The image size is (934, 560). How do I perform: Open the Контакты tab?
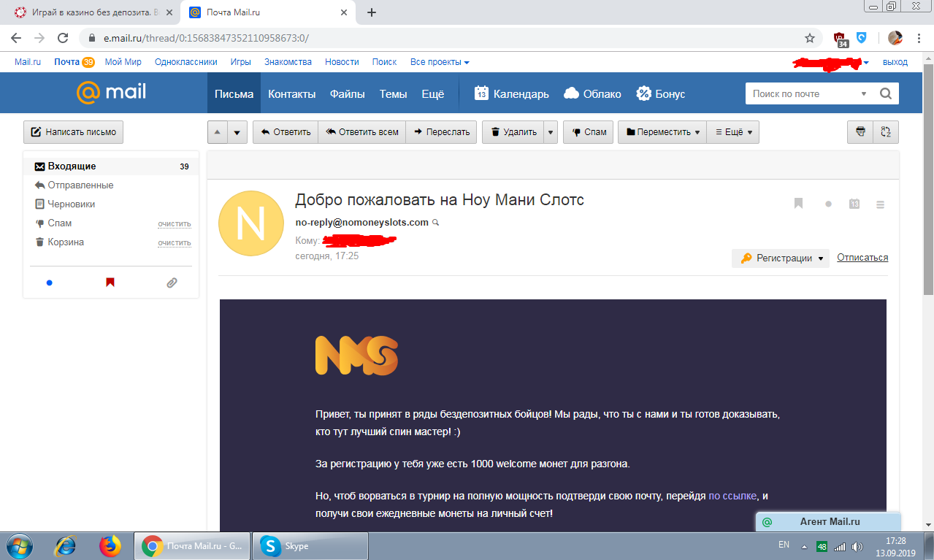point(291,93)
